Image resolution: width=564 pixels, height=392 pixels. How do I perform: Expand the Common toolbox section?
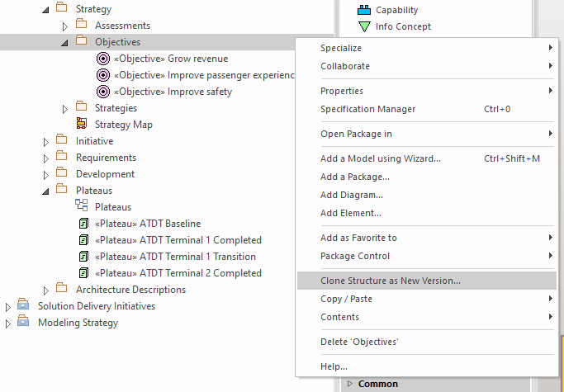(350, 384)
